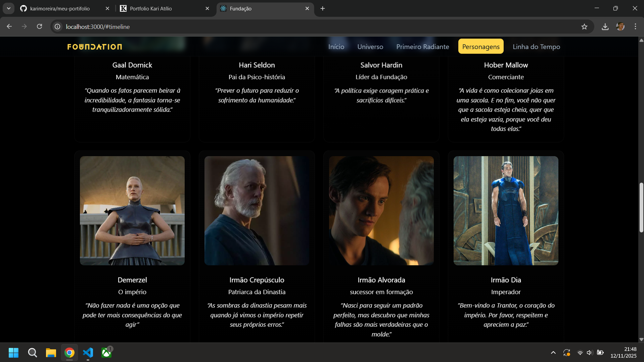Switch to the Portfolio Kari Atílio tab
The image size is (644, 362).
tap(151, 8)
